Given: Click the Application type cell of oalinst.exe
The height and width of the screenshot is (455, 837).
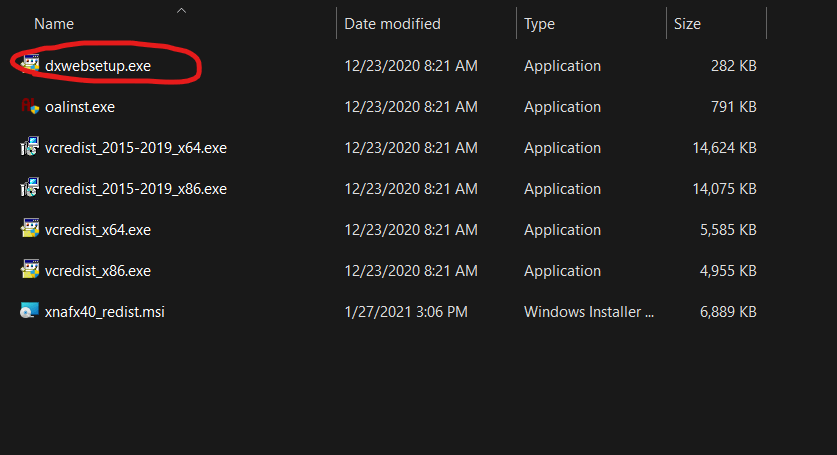Looking at the screenshot, I should [x=562, y=107].
